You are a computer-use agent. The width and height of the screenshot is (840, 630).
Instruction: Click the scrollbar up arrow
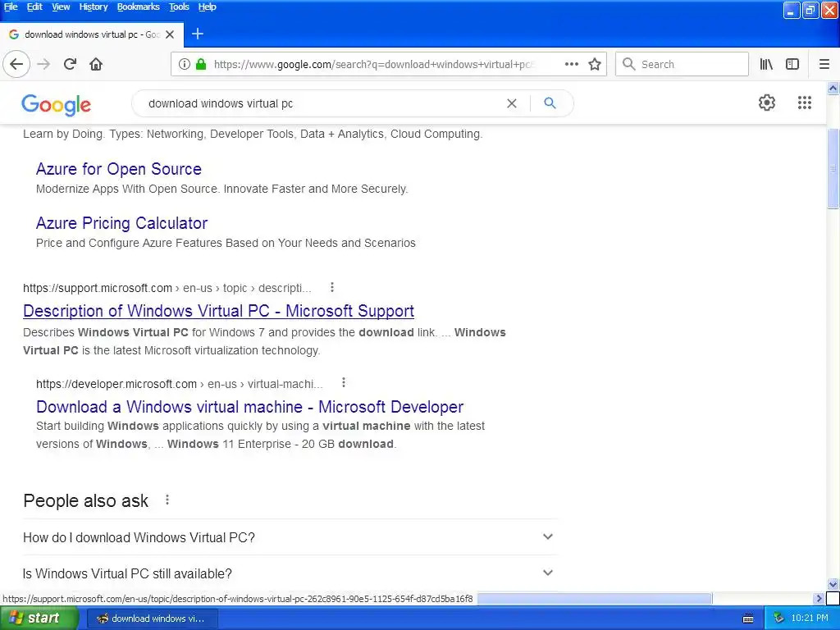[833, 88]
